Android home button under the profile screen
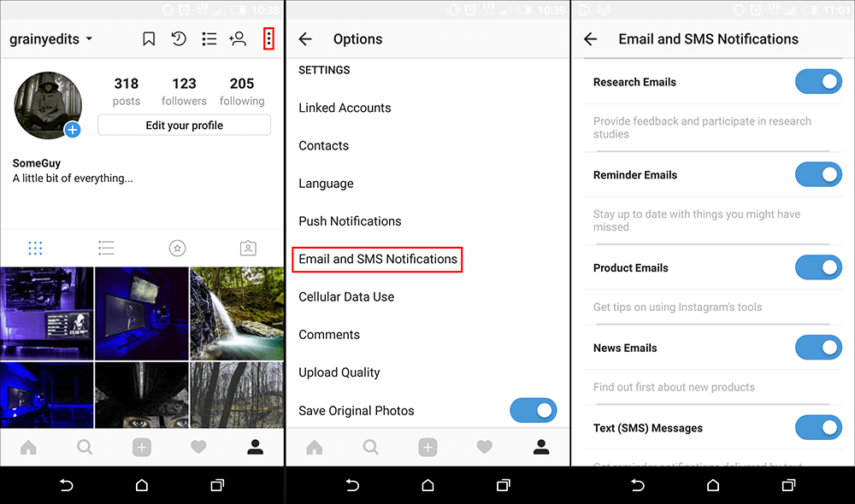This screenshot has width=855, height=504. point(142,485)
